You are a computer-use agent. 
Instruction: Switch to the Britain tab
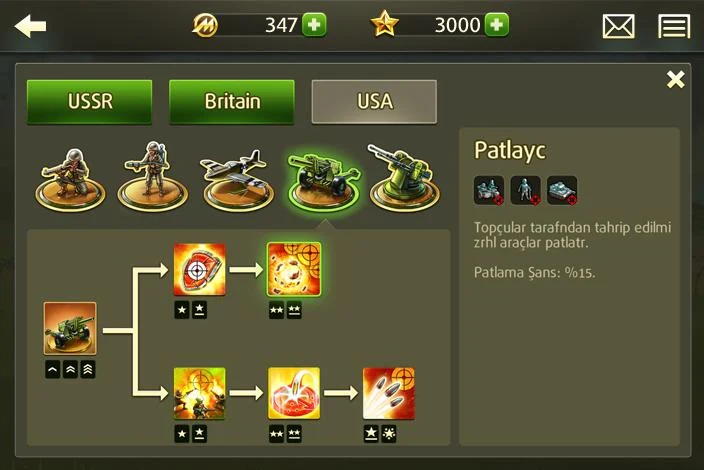[x=232, y=101]
